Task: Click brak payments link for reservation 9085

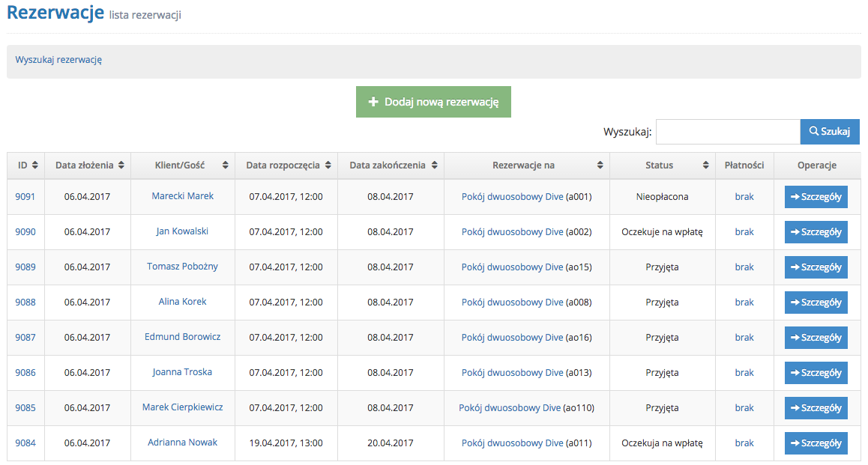Action: click(744, 408)
